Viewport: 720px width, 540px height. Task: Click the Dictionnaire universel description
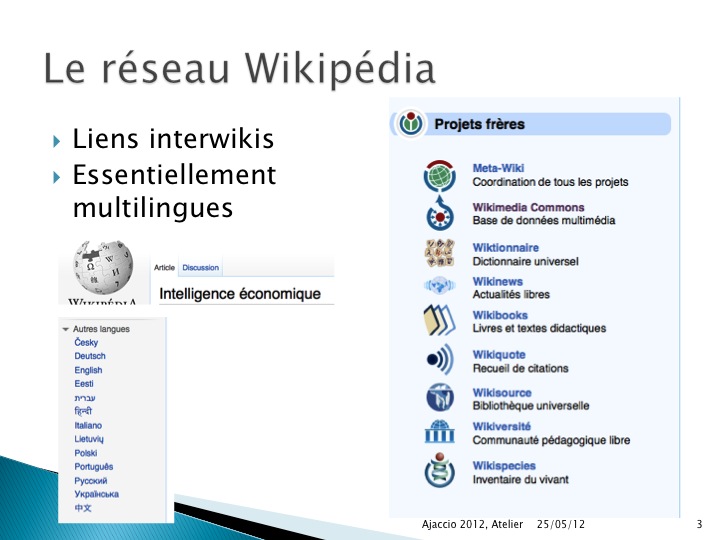click(525, 261)
